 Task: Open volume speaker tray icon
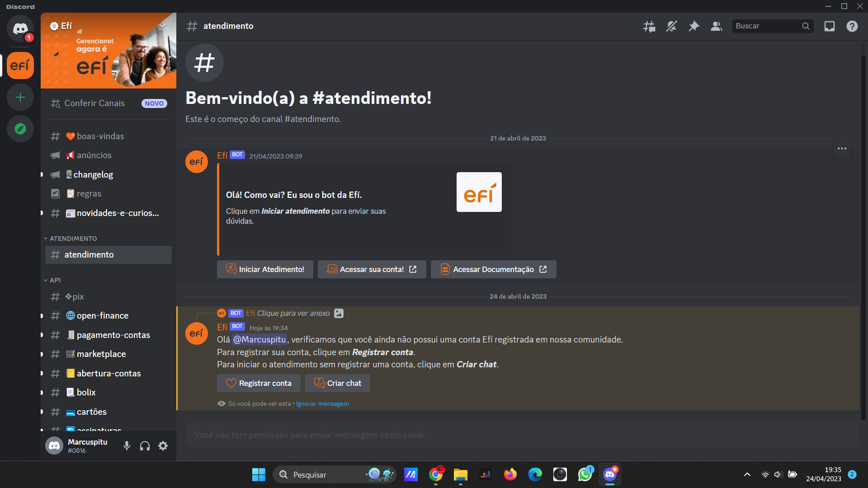pos(778,474)
